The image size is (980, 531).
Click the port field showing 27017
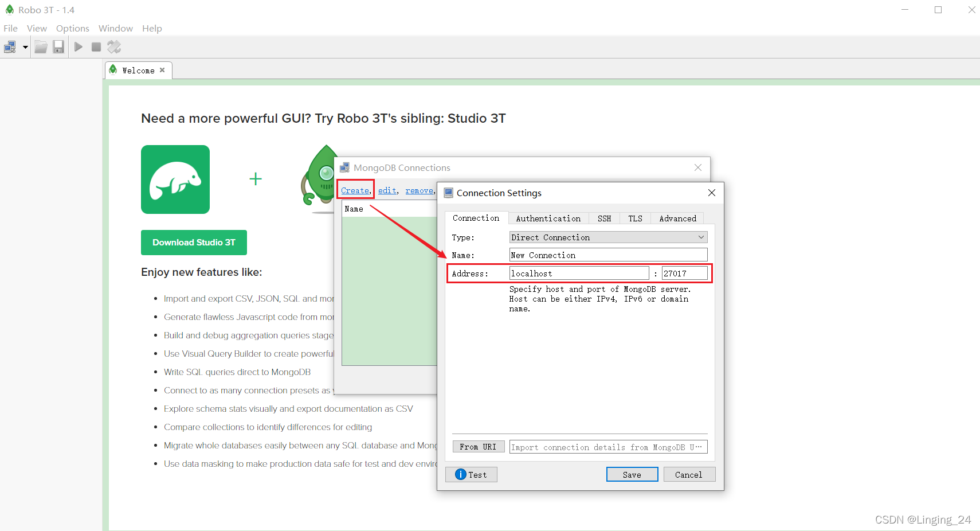pyautogui.click(x=684, y=273)
